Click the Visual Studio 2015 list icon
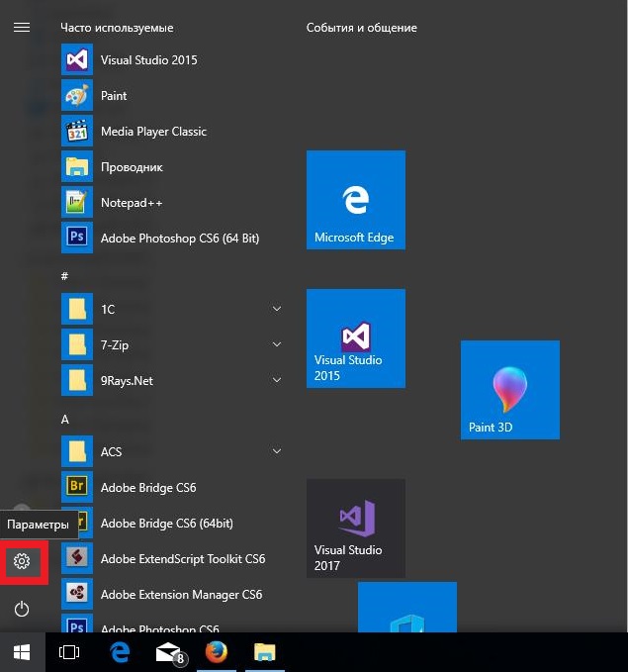628x672 pixels. [x=77, y=59]
